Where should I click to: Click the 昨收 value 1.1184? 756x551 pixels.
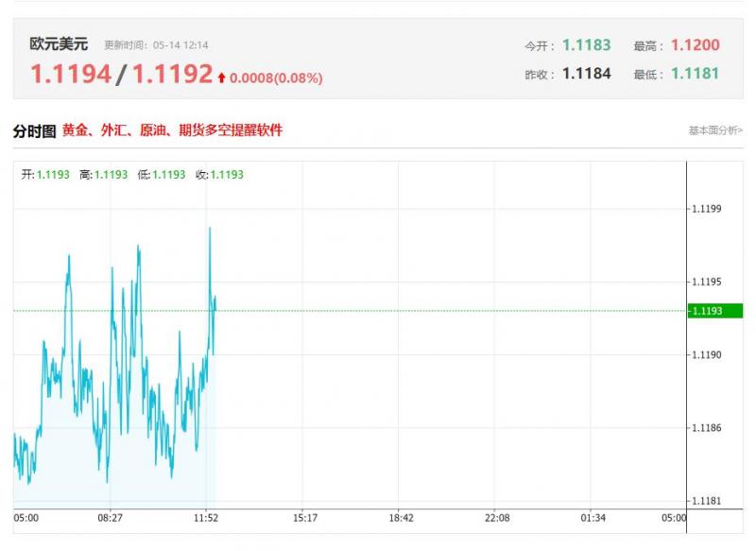[586, 74]
